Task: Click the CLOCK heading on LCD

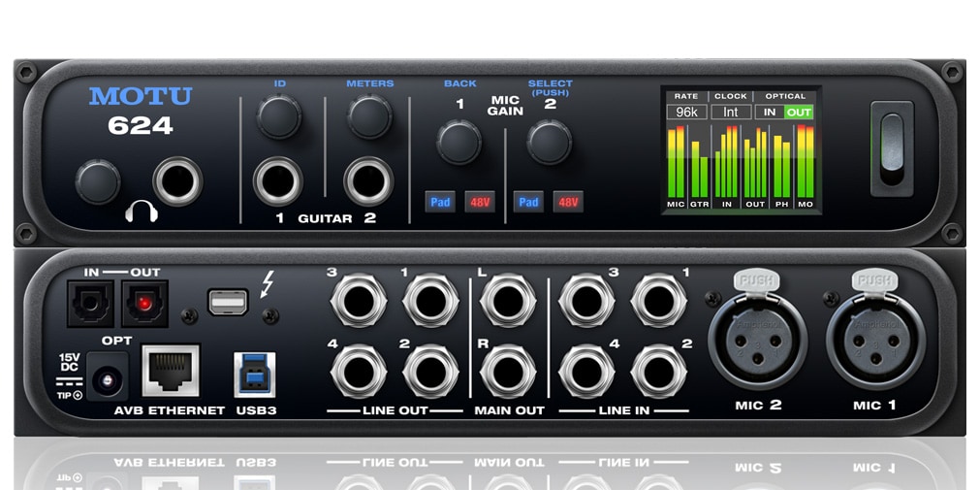Action: pyautogui.click(x=731, y=96)
